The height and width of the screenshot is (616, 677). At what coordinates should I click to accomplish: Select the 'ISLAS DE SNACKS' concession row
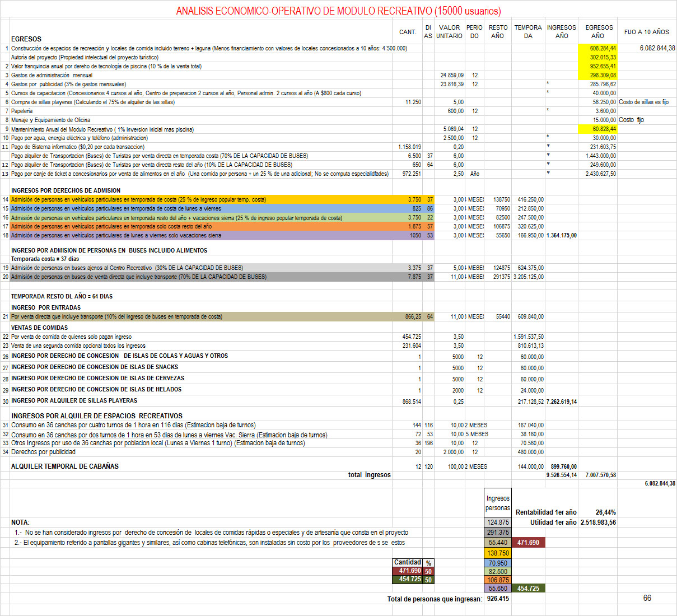[x=95, y=367]
